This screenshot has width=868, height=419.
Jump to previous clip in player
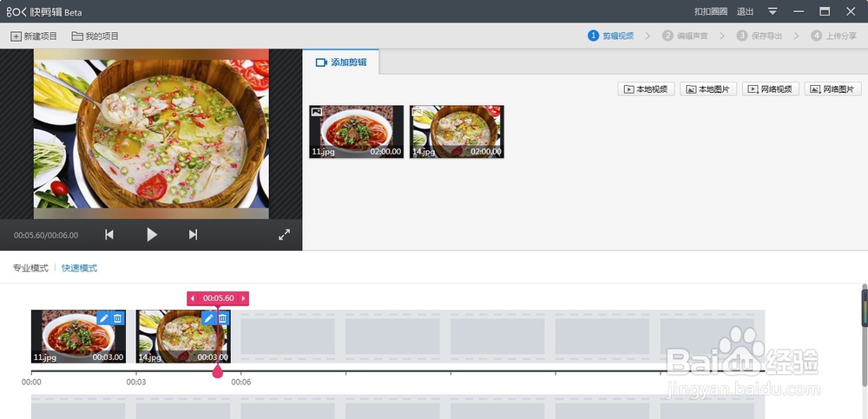109,235
